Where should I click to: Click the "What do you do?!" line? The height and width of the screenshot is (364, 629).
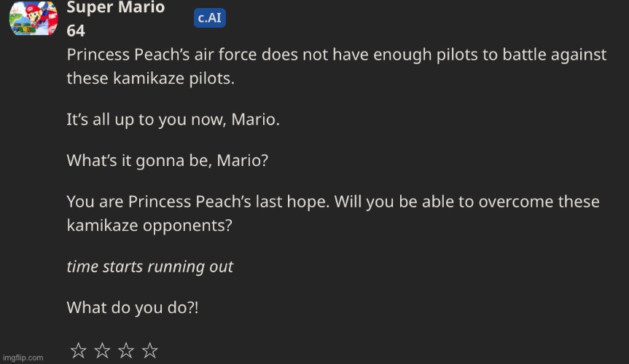point(132,307)
